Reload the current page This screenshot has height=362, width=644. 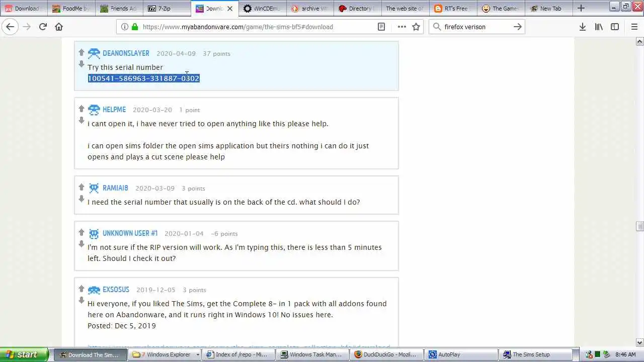pyautogui.click(x=43, y=27)
